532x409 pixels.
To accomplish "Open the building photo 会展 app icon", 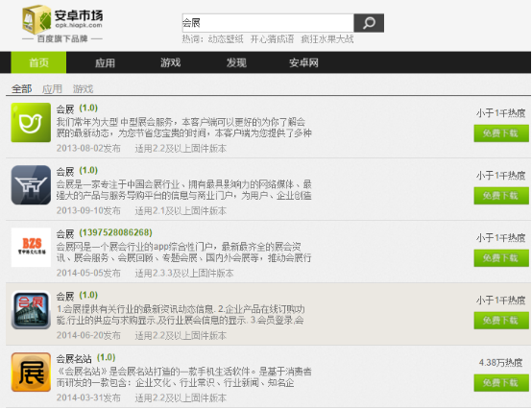I will pyautogui.click(x=31, y=310).
